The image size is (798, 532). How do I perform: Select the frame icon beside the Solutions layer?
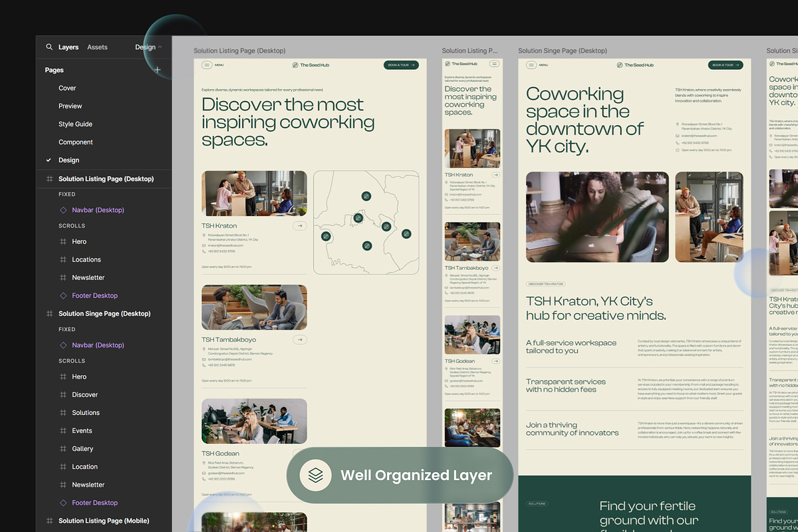click(x=63, y=413)
